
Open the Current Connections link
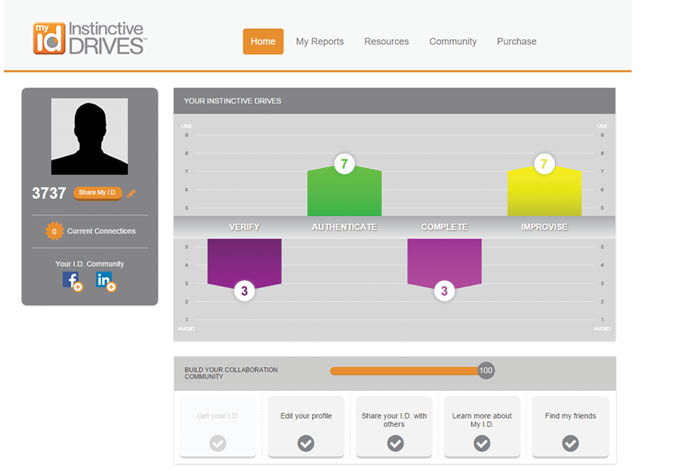[x=101, y=231]
